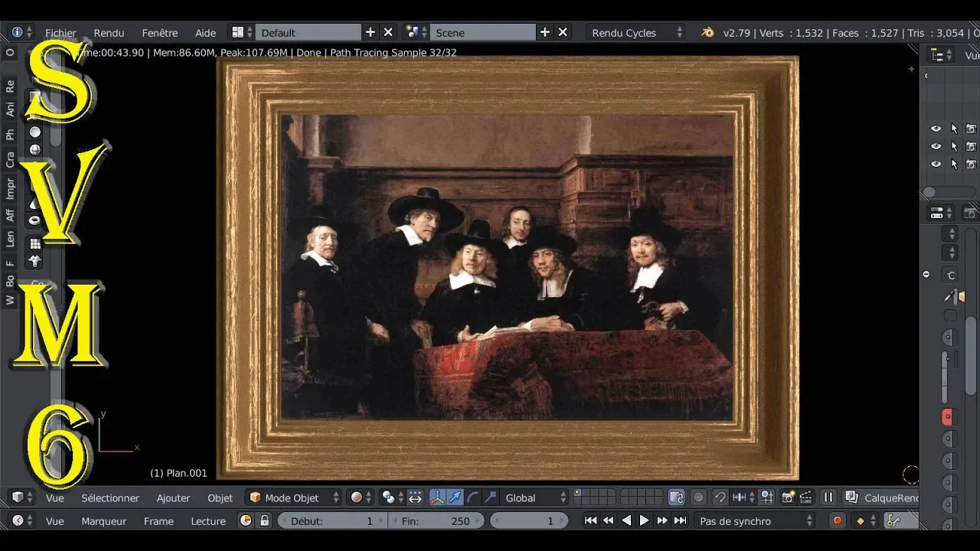Image resolution: width=980 pixels, height=551 pixels.
Task: Open Timeline editor type selector
Action: (x=22, y=520)
